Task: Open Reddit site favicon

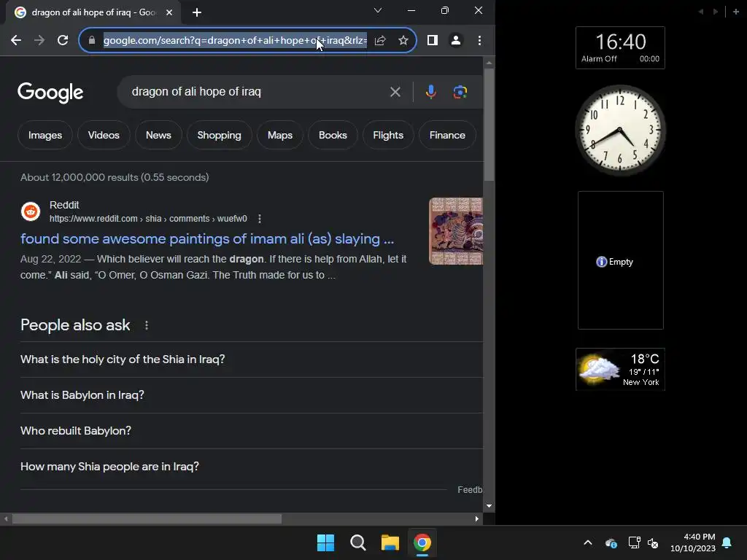Action: 31,211
